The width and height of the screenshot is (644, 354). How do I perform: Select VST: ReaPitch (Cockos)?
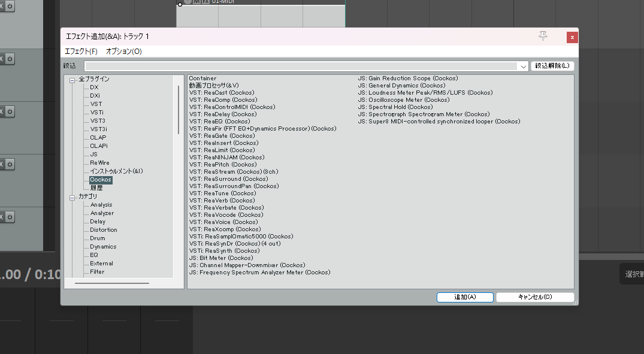pos(223,165)
